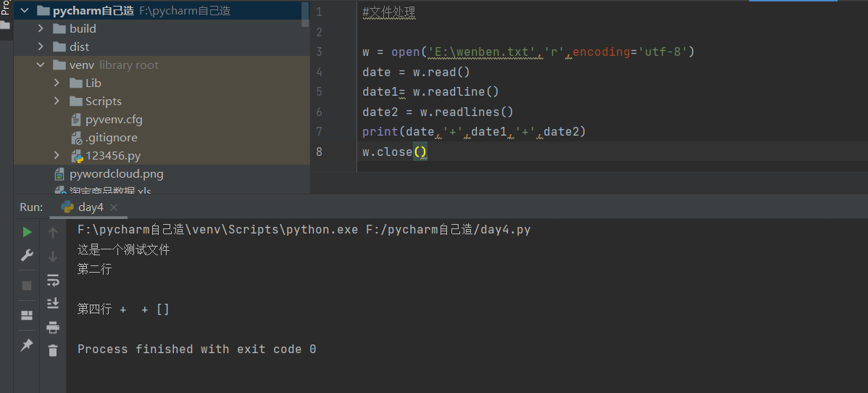868x393 pixels.
Task: Click the build folder icon
Action: (59, 28)
